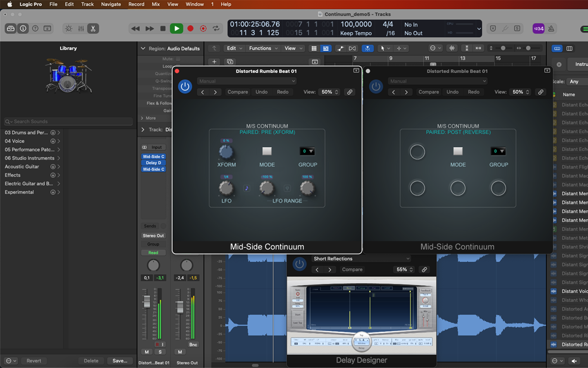Open the Functions menu in the Tracks area
The image size is (588, 368).
(263, 48)
